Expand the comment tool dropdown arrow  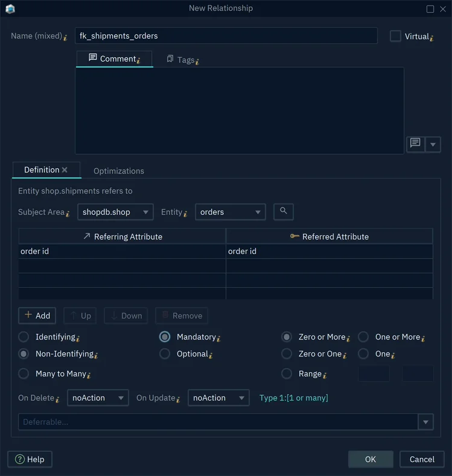point(433,144)
